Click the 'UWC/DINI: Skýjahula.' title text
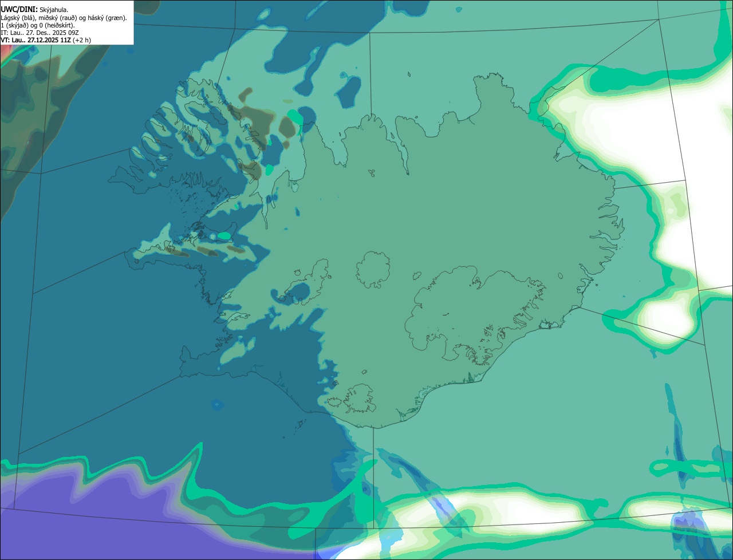Screen dimensions: 733x560 [34, 10]
